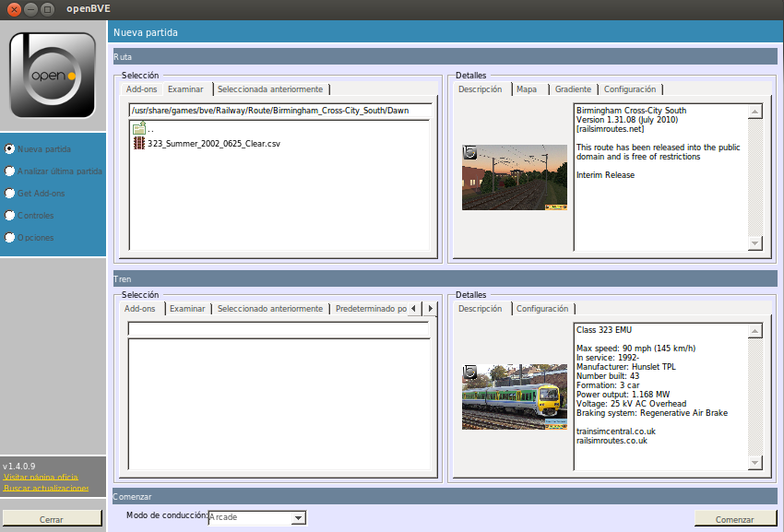
Task: Click the Arcade driving mode combo box
Action: 257,517
